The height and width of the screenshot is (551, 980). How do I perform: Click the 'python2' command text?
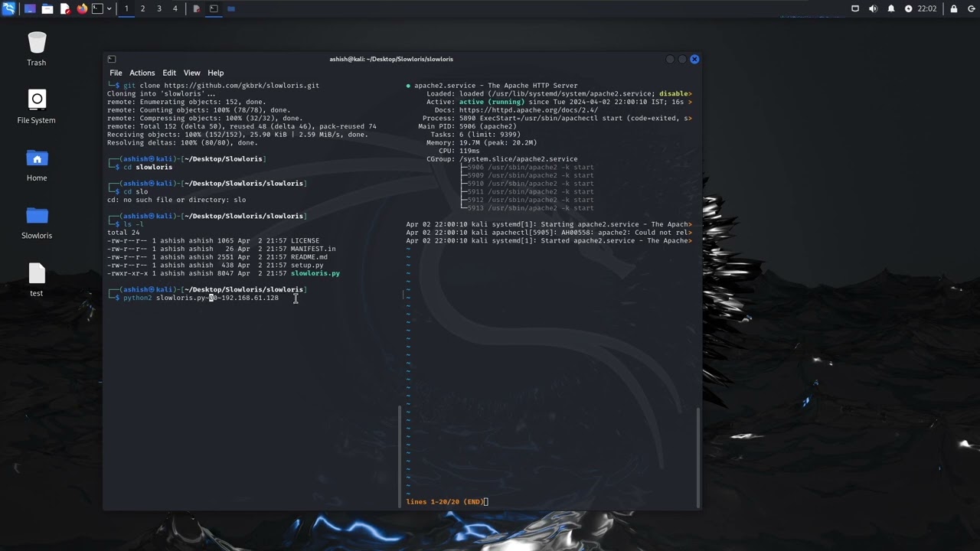tap(138, 298)
